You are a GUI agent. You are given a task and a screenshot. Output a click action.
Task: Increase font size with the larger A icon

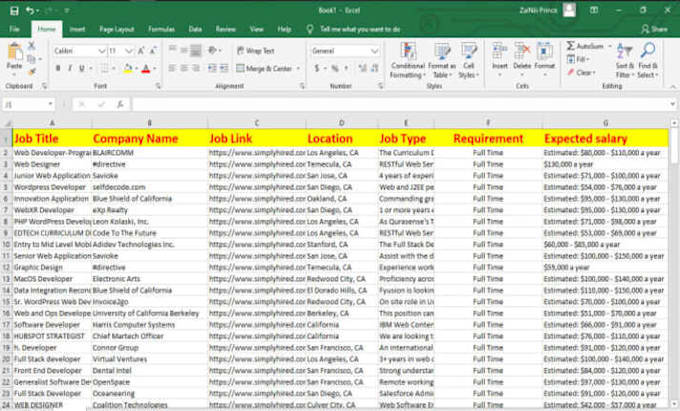point(141,51)
